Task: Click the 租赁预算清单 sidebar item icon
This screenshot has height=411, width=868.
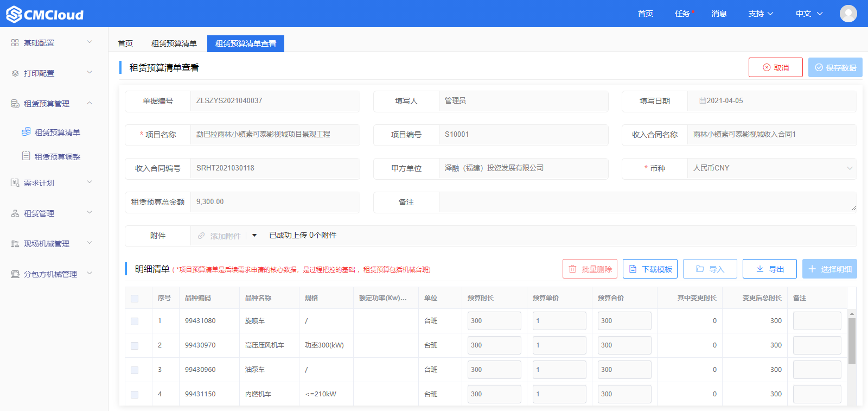Action: 25,132
